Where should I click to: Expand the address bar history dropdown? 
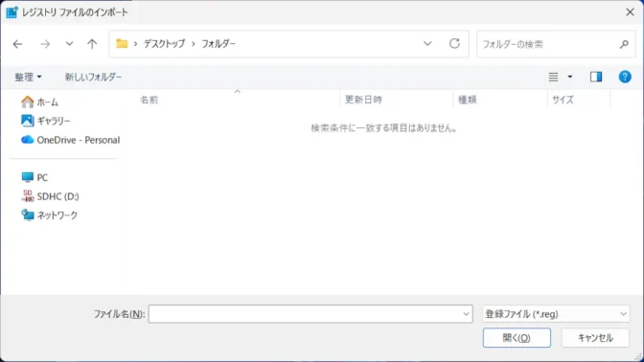[x=427, y=43]
